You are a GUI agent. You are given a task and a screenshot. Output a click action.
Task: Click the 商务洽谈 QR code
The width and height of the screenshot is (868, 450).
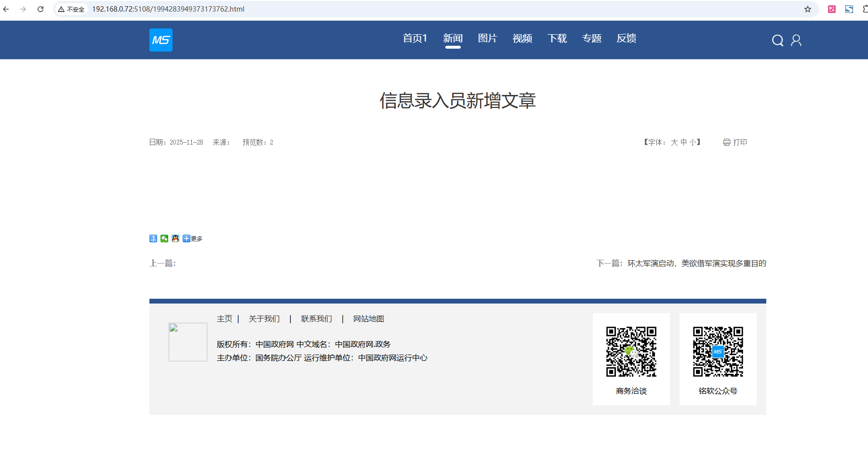click(631, 352)
